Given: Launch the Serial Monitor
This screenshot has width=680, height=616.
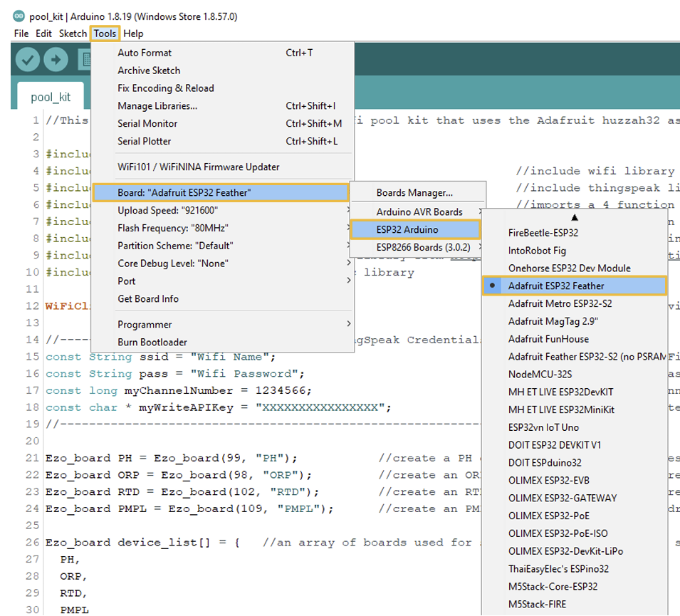Looking at the screenshot, I should (x=222, y=124).
